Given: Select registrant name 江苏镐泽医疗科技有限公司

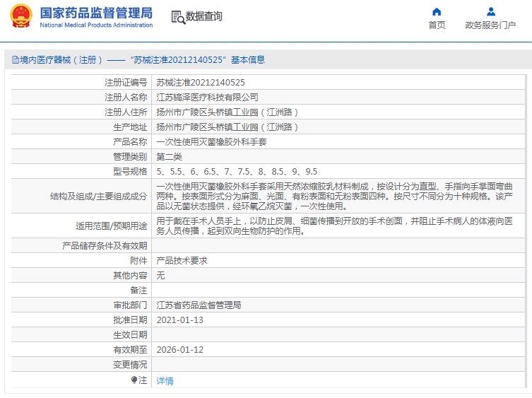Looking at the screenshot, I should 207,97.
